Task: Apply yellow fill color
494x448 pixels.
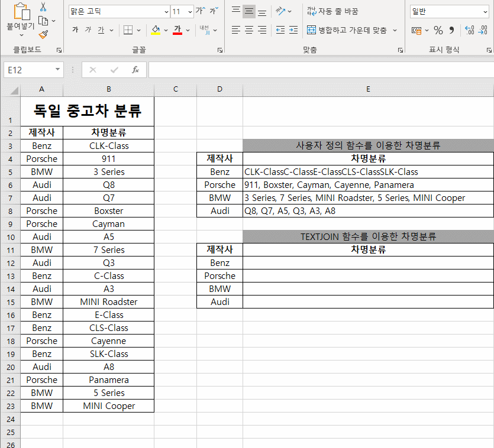Action: pyautogui.click(x=156, y=30)
